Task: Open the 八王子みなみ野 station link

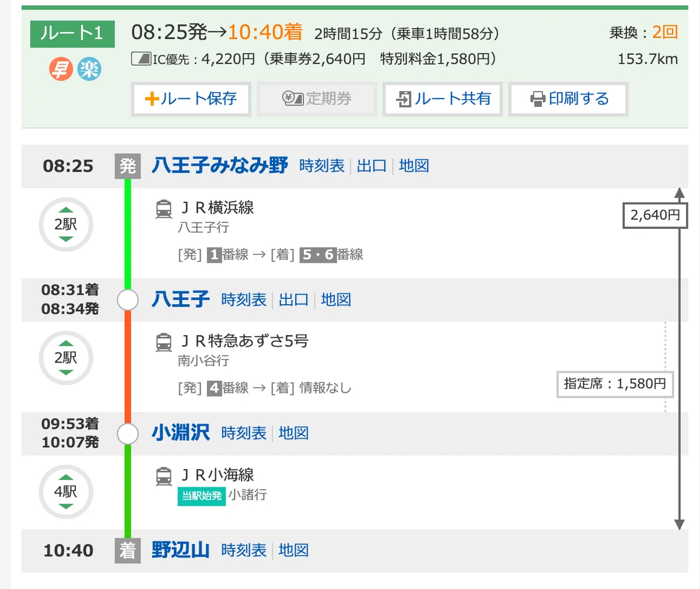Action: pyautogui.click(x=220, y=166)
